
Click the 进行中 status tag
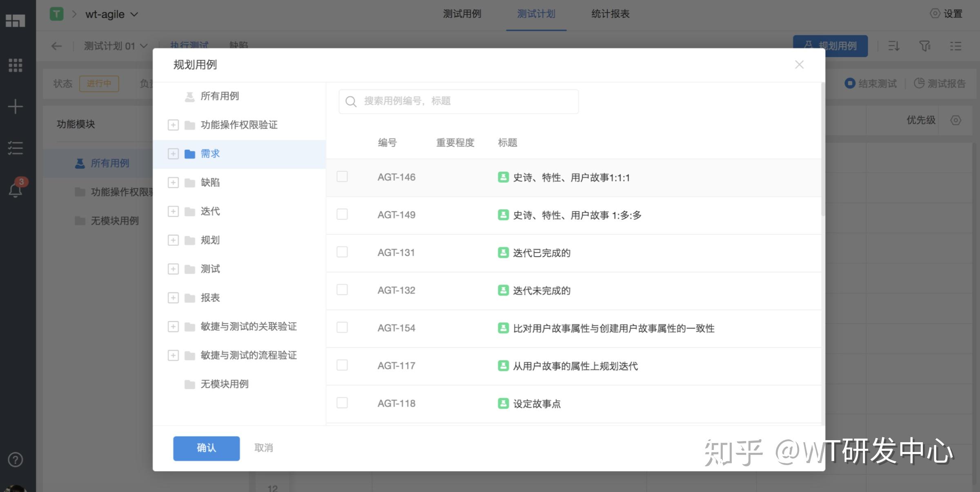(x=99, y=84)
